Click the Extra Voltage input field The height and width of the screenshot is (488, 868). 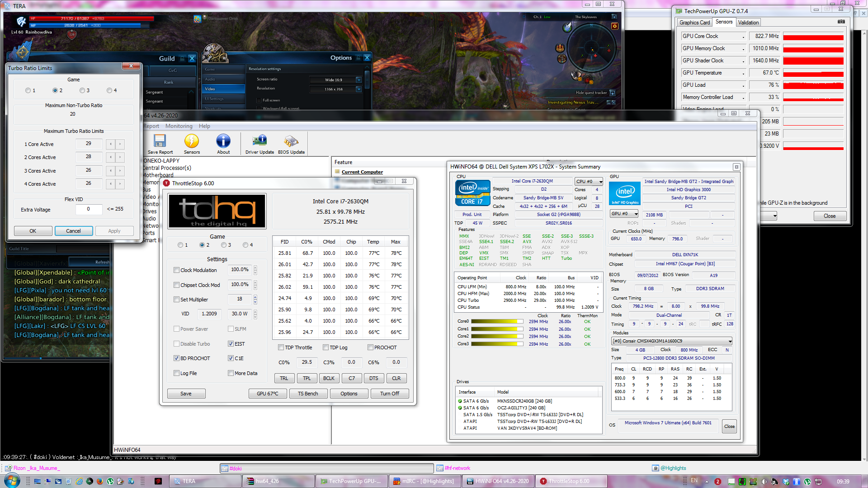(89, 209)
